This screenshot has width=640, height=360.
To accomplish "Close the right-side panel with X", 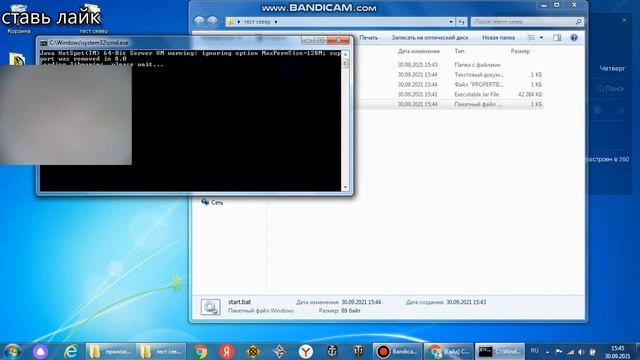I will [x=624, y=20].
